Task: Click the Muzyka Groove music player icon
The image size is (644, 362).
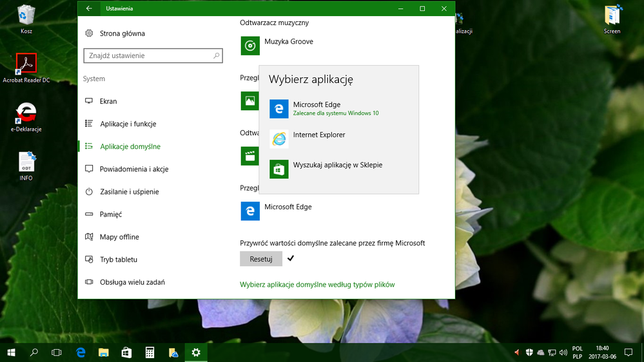Action: (250, 46)
